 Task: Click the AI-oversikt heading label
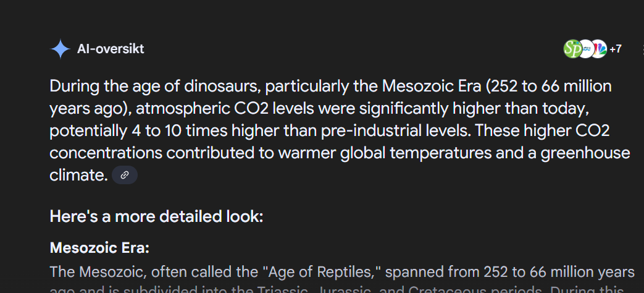[111, 49]
